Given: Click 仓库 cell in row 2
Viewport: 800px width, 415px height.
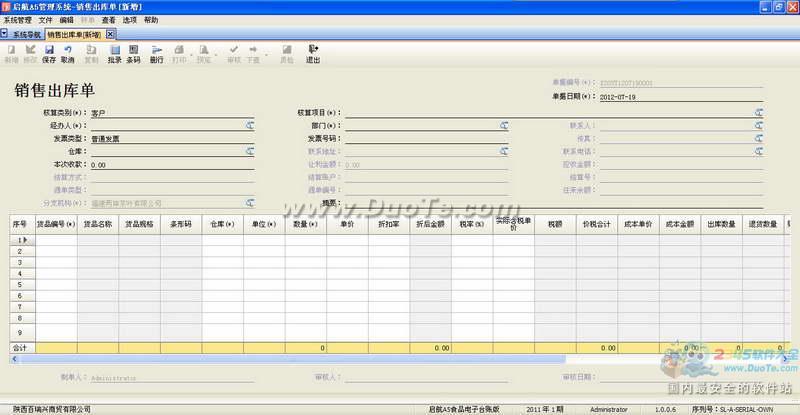Looking at the screenshot, I should tap(222, 251).
